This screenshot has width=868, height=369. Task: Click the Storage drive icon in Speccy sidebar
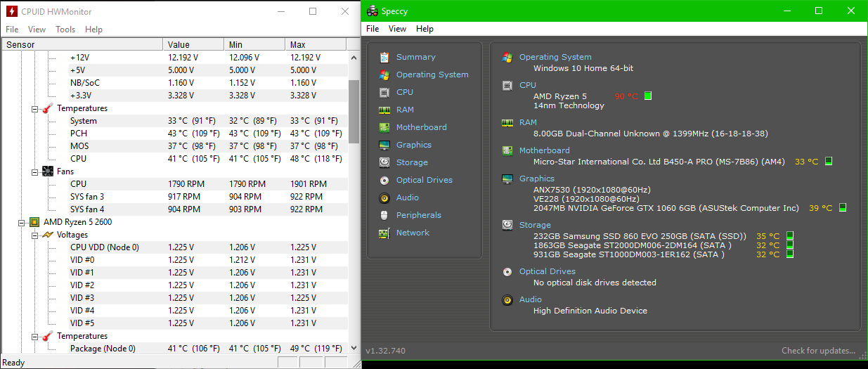tap(384, 162)
